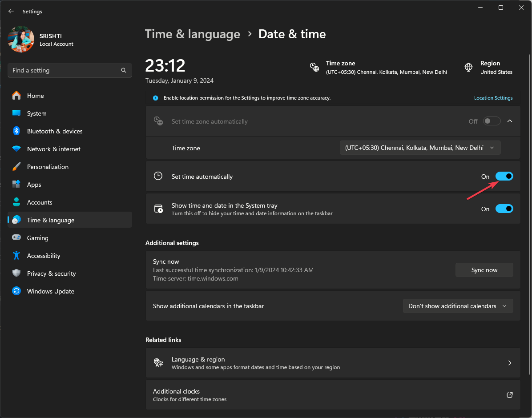This screenshot has height=418, width=532.
Task: Toggle Set time zone automatically switch
Action: point(492,121)
